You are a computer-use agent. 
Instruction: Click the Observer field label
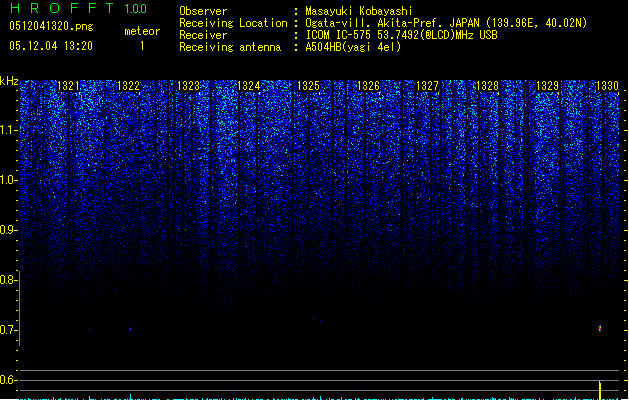(x=203, y=11)
